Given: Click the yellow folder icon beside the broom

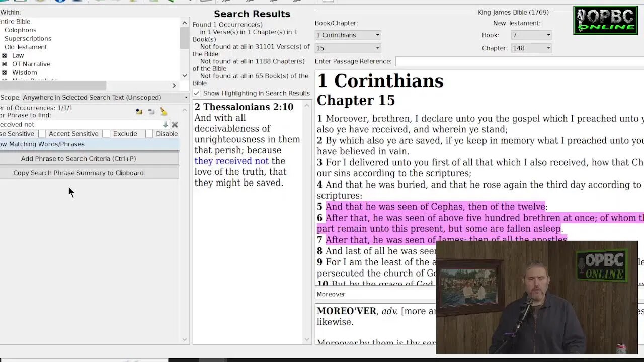Looking at the screenshot, I should click(x=139, y=112).
